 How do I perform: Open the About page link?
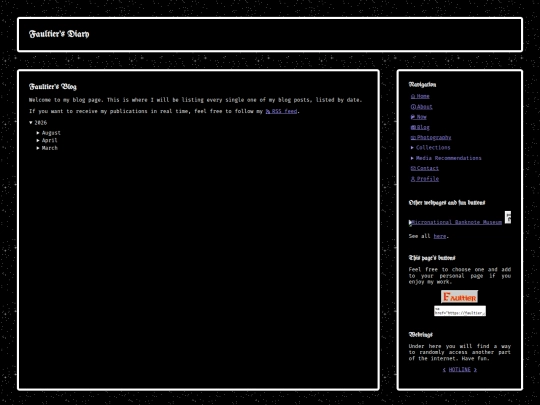422,107
